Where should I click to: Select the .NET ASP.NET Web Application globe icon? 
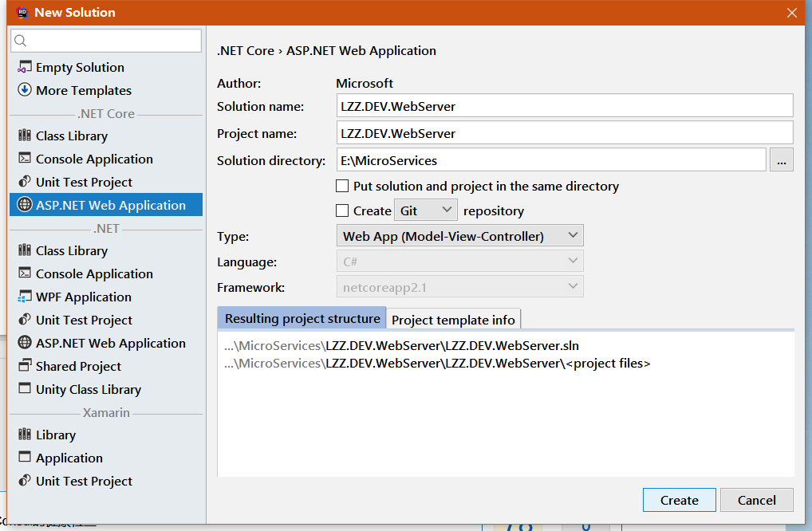click(x=25, y=342)
